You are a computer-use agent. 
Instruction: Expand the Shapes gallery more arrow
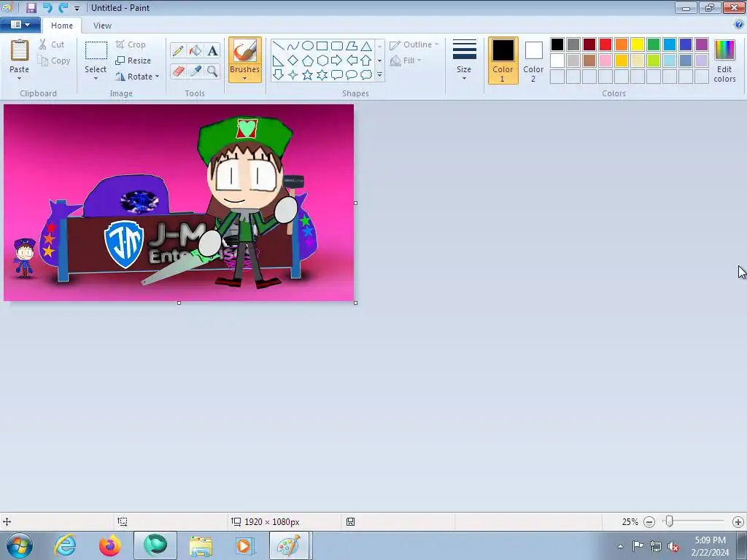tap(379, 75)
